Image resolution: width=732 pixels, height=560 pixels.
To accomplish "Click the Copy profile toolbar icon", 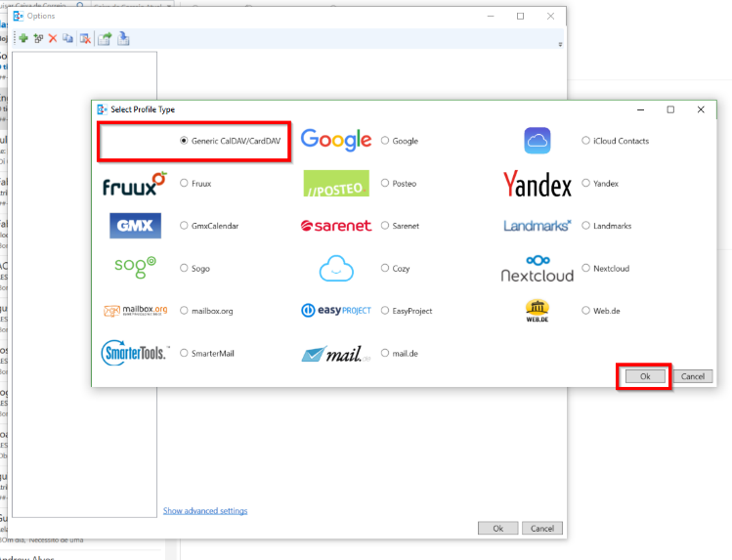I will (67, 38).
